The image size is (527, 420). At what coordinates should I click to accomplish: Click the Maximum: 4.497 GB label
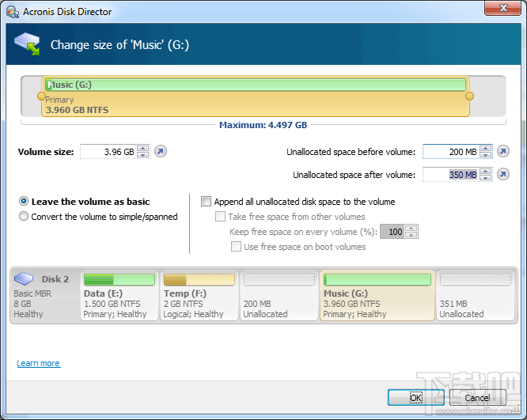pos(263,125)
